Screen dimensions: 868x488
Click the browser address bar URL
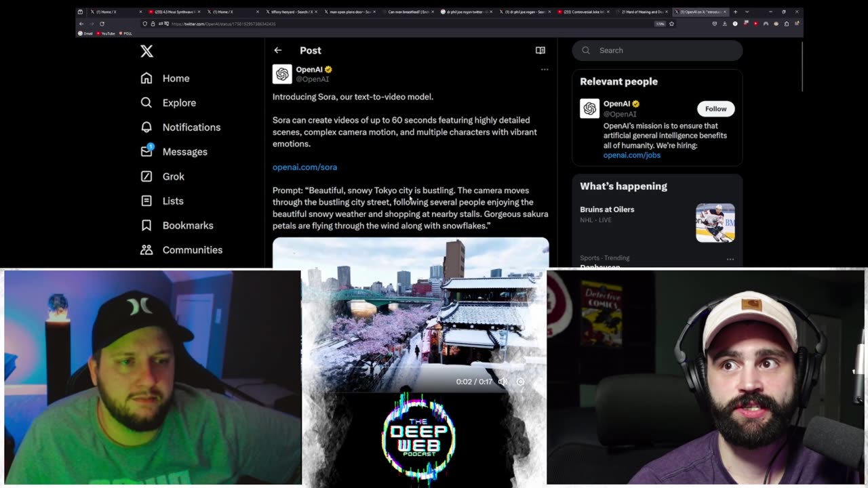(224, 24)
